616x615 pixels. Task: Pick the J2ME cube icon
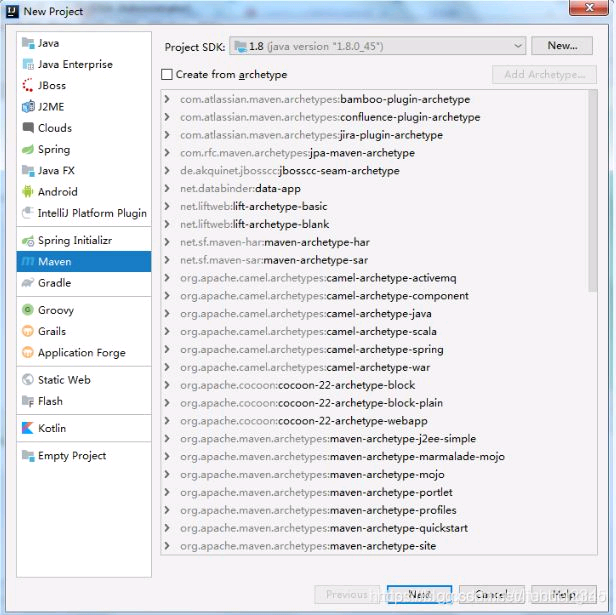coord(28,106)
